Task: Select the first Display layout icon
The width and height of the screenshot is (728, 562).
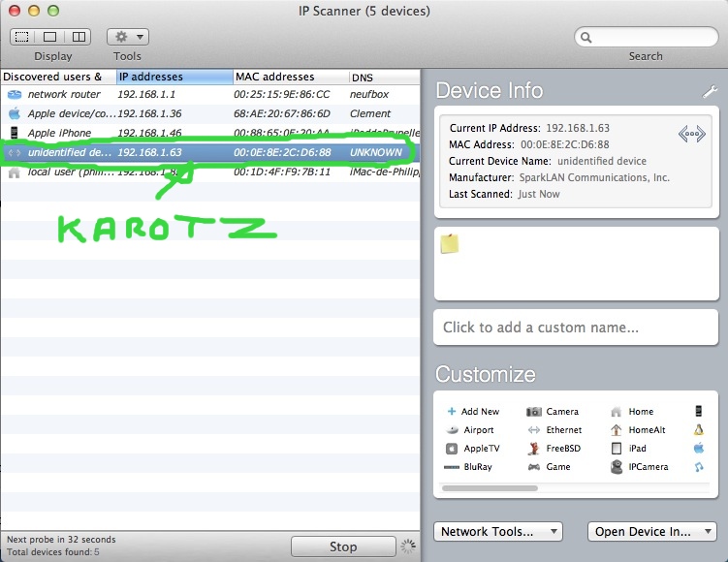Action: [22, 37]
